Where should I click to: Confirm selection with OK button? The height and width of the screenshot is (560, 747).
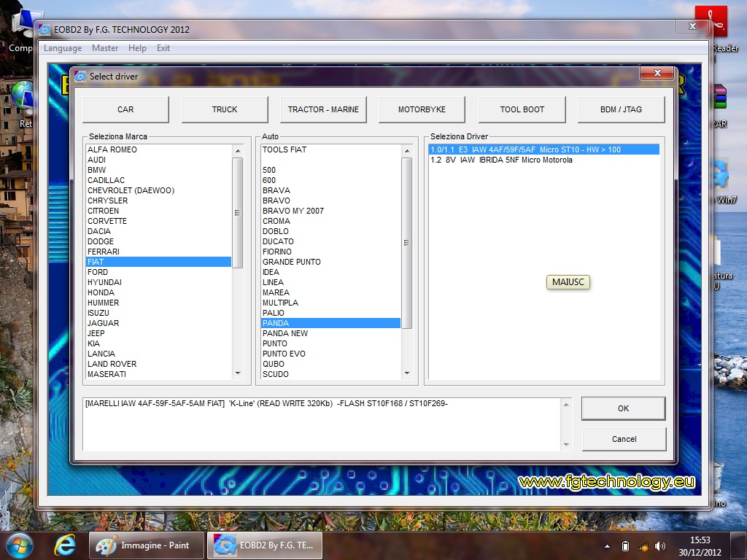click(624, 408)
